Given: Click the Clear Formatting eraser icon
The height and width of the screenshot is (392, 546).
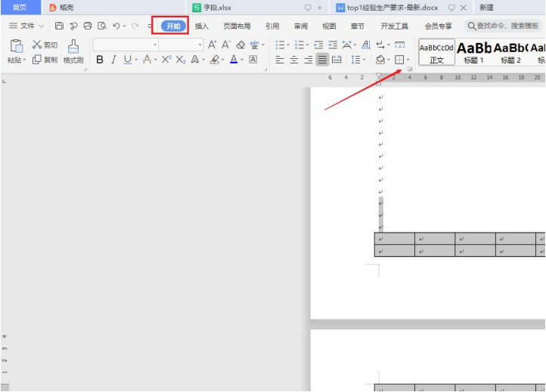Looking at the screenshot, I should coord(240,45).
